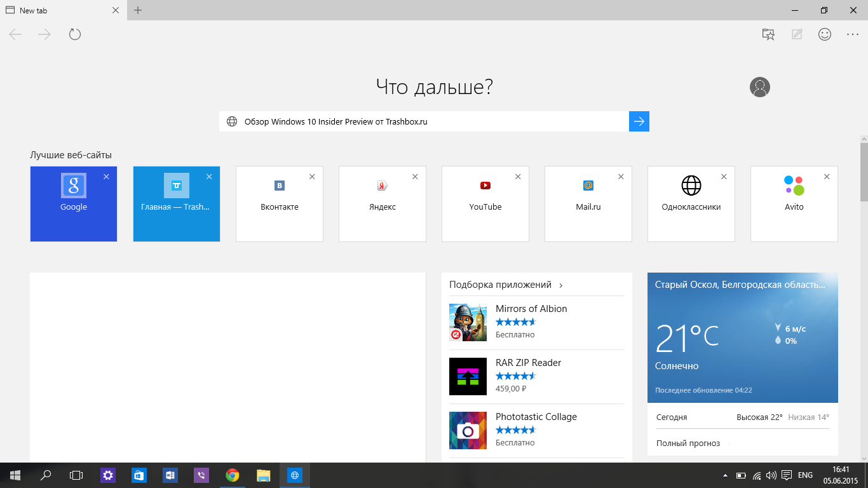Image resolution: width=868 pixels, height=488 pixels.
Task: Click the search address input field
Action: tap(424, 121)
